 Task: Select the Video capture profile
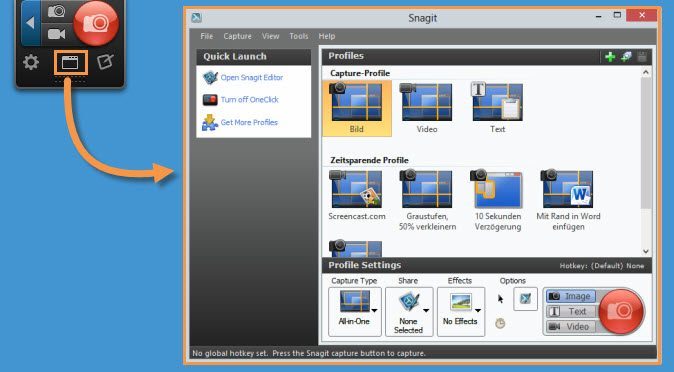pyautogui.click(x=427, y=108)
